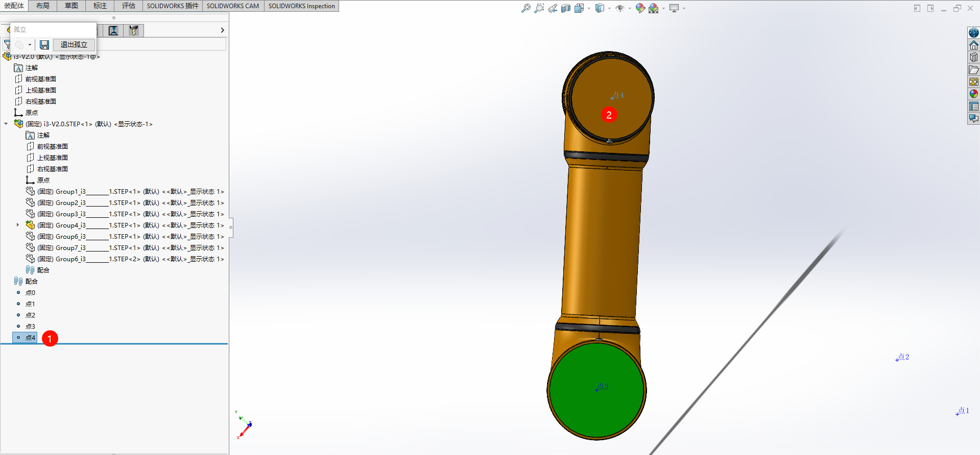Image resolution: width=980 pixels, height=455 pixels.
Task: Open the 3DEXPERIENCE compass pane on the right
Action: (974, 33)
